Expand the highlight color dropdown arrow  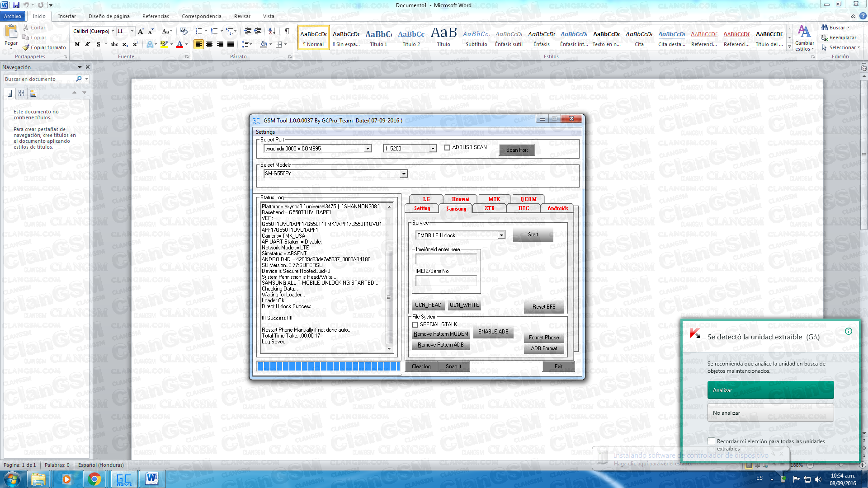171,44
